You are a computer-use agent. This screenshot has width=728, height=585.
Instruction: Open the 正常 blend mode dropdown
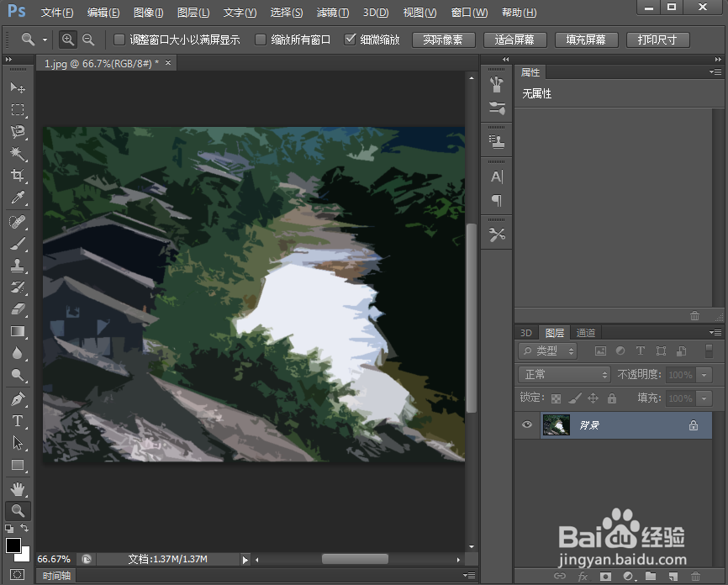coord(563,374)
